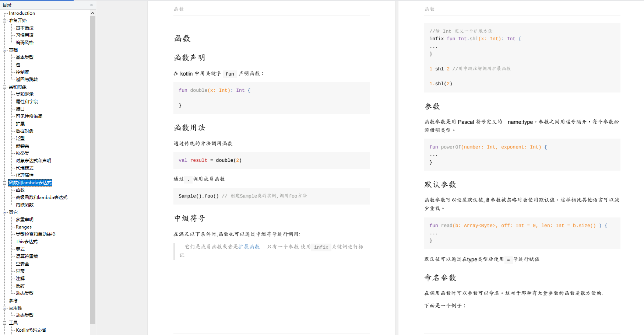Open the 基本类型 chapter

(25, 57)
